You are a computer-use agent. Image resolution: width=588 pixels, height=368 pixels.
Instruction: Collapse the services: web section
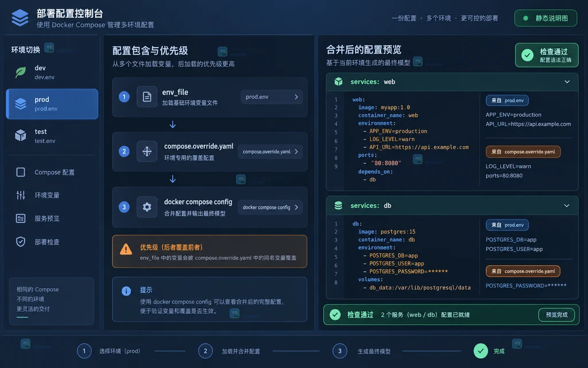pyautogui.click(x=567, y=82)
